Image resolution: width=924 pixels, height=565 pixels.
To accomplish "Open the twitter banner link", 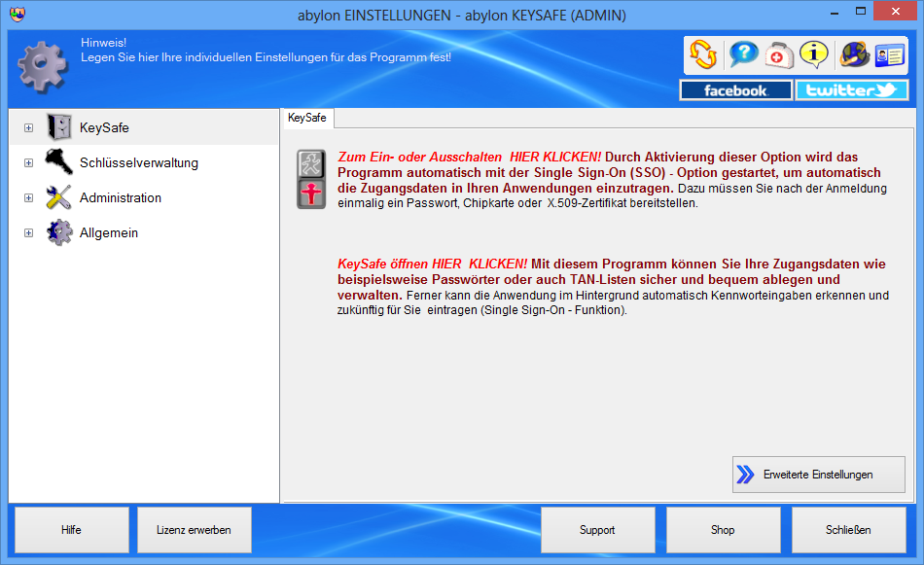I will [851, 90].
